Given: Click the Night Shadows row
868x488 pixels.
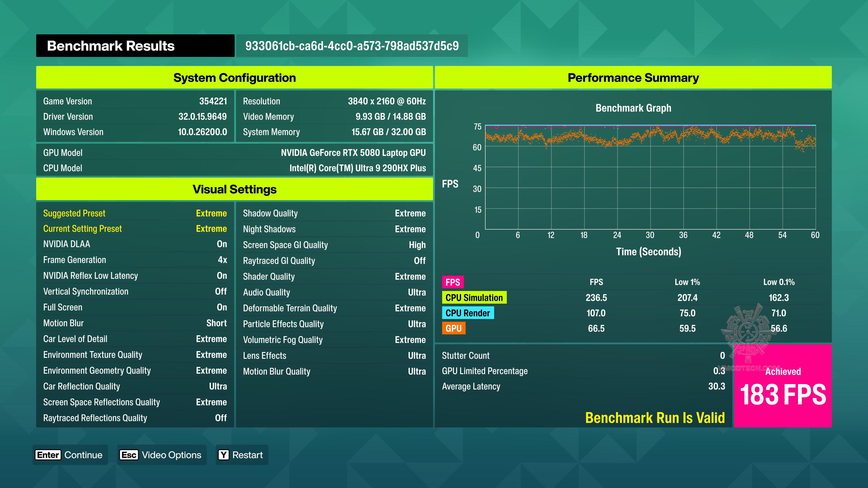Looking at the screenshot, I should click(334, 229).
